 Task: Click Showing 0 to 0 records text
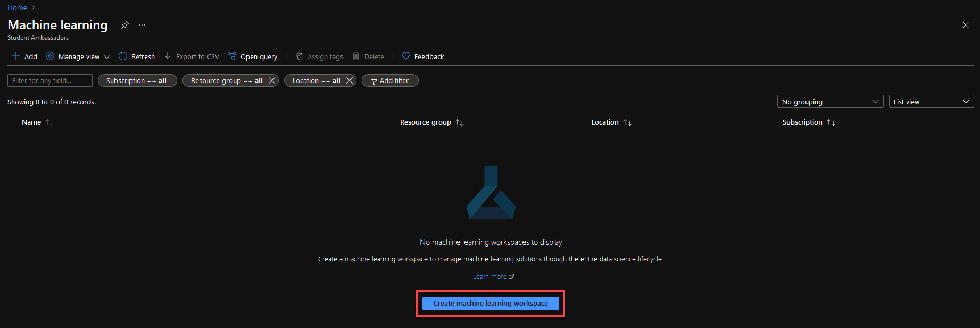tap(52, 102)
